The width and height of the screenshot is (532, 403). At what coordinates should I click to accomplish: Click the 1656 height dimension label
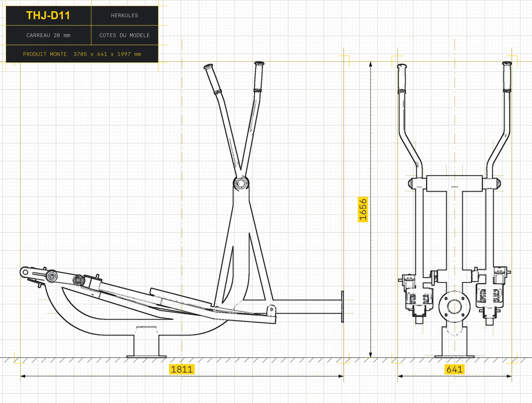pos(363,209)
